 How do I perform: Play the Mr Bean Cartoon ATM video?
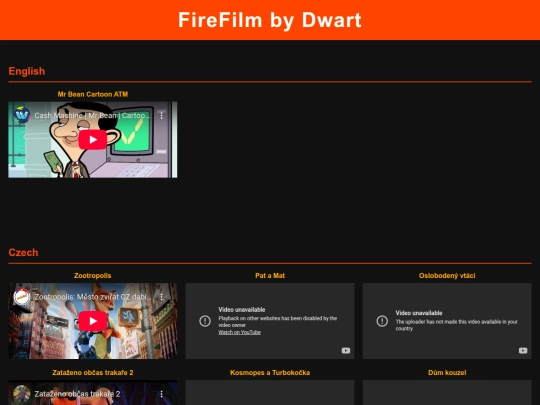[x=93, y=139]
